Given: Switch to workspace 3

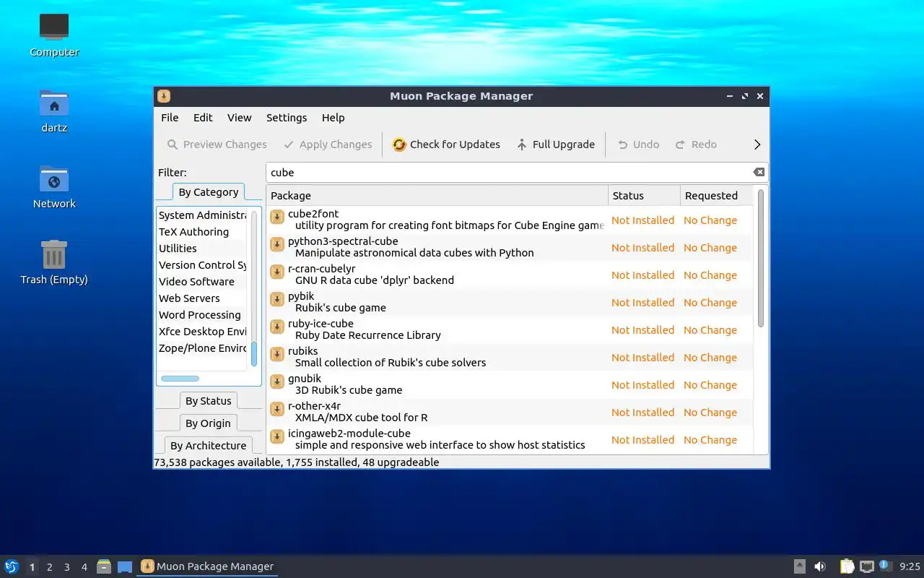Looking at the screenshot, I should click(x=66, y=567).
